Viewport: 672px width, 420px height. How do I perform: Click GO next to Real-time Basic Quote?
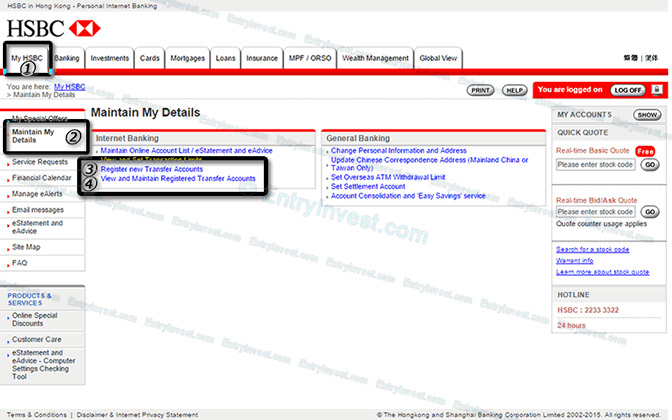click(650, 165)
